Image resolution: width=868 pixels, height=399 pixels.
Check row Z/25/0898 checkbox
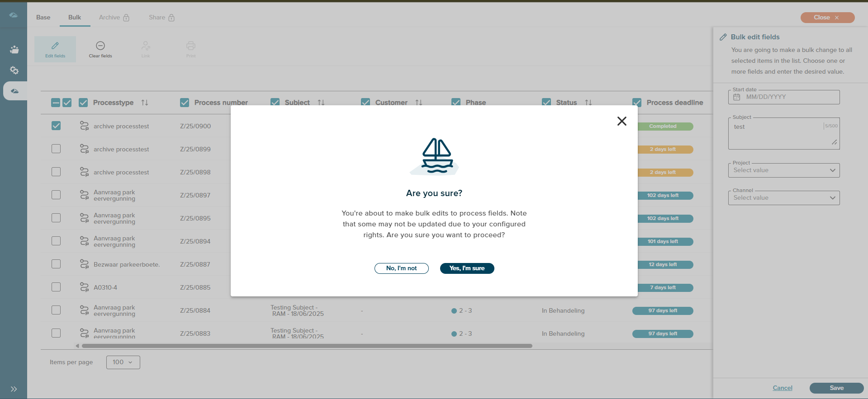(56, 172)
